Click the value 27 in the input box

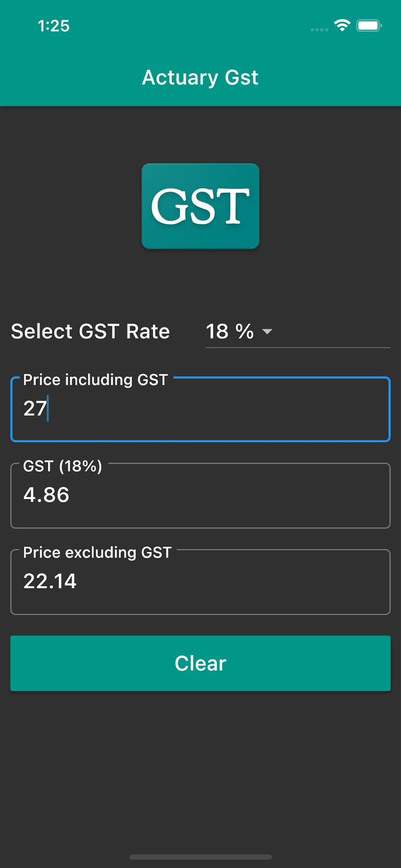(x=34, y=409)
